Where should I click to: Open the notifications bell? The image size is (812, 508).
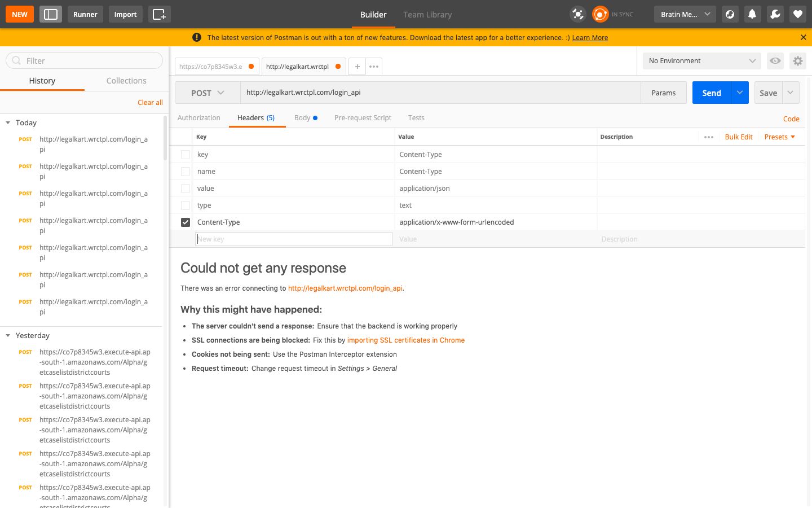tap(752, 14)
